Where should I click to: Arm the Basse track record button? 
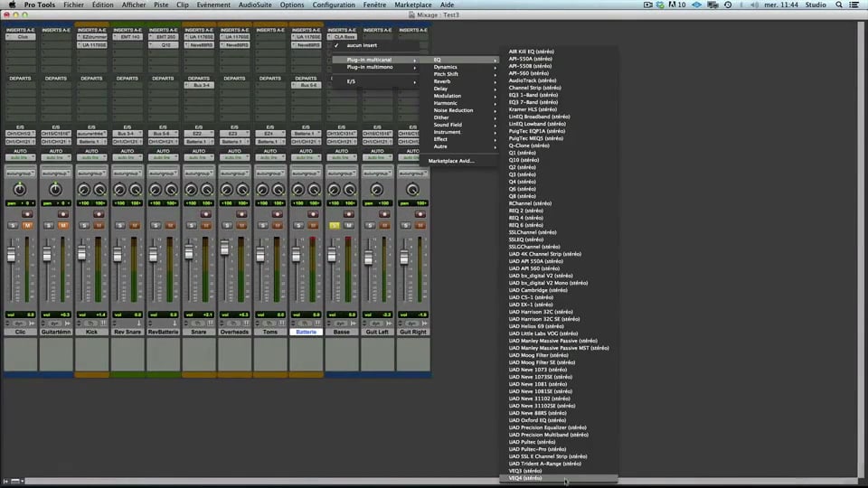349,214
